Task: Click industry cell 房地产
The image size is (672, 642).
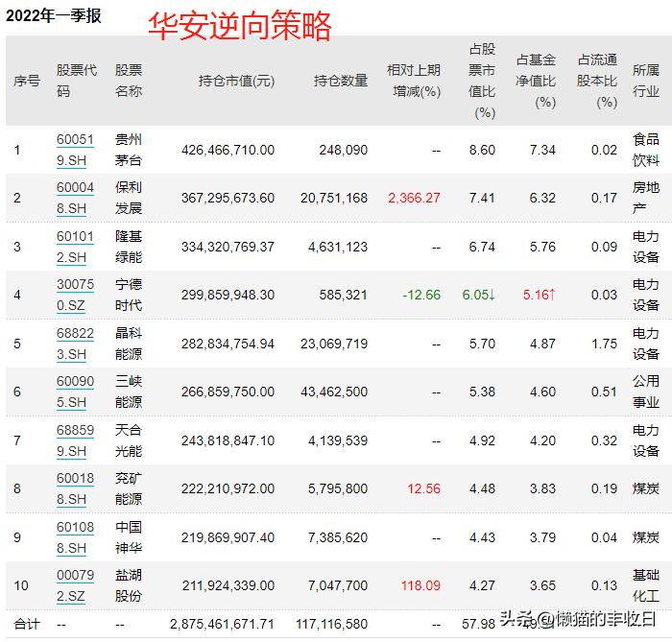Action: [x=646, y=198]
